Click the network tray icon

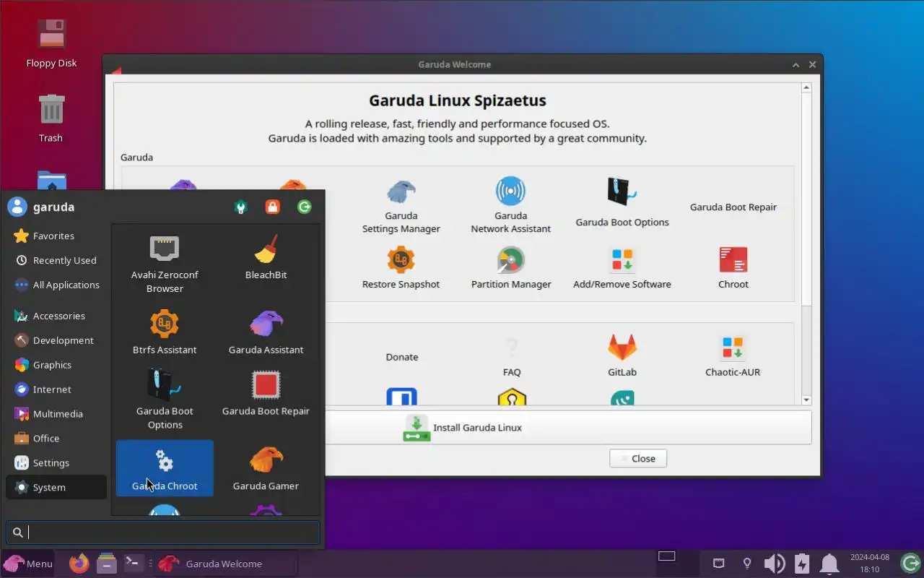[x=719, y=563]
